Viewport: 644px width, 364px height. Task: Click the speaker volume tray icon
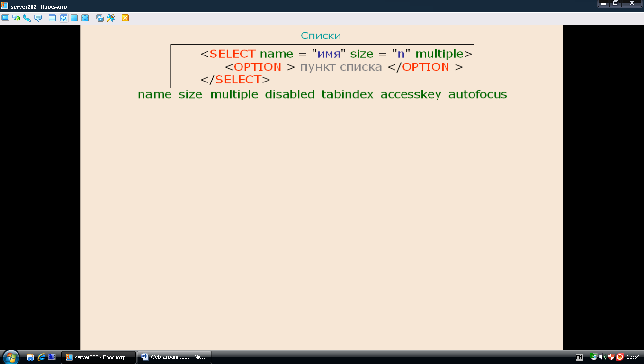603,357
